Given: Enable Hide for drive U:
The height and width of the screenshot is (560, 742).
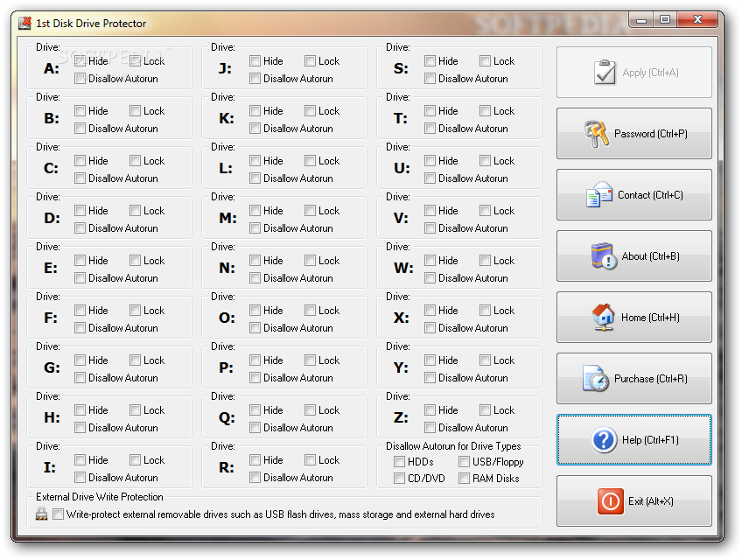Looking at the screenshot, I should click(430, 161).
